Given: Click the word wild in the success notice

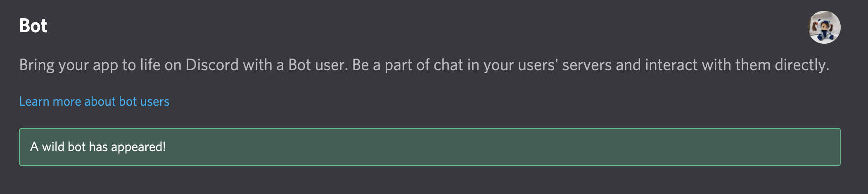Looking at the screenshot, I should click(x=53, y=147).
